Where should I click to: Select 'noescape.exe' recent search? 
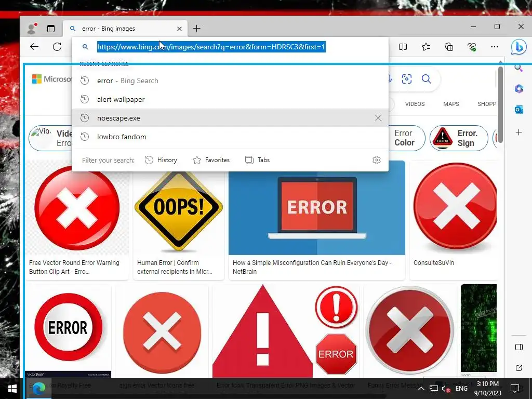[x=230, y=118]
